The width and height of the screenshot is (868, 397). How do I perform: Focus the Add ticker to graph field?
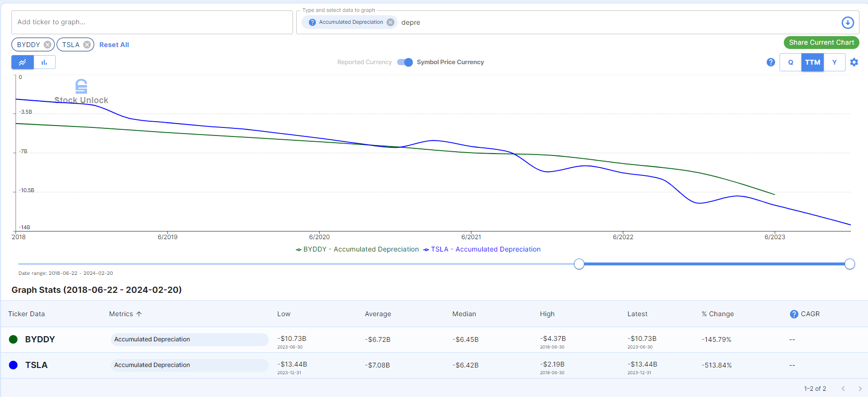point(152,22)
